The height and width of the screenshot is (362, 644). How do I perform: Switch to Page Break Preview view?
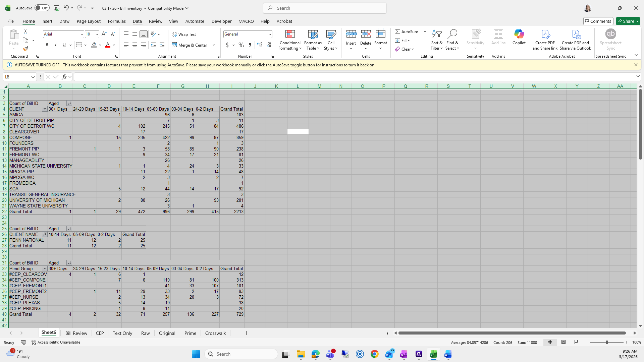pyautogui.click(x=577, y=342)
